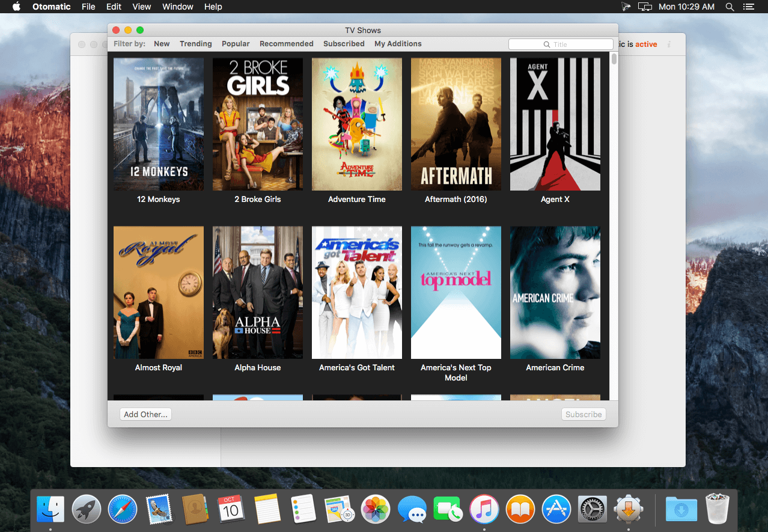This screenshot has width=768, height=532.
Task: Filter shows by Recommended
Action: point(287,44)
